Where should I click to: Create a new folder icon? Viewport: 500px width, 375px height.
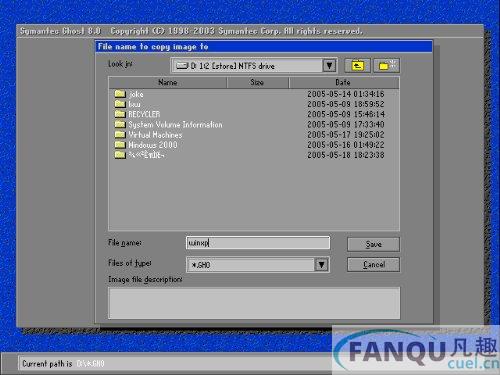coord(386,65)
